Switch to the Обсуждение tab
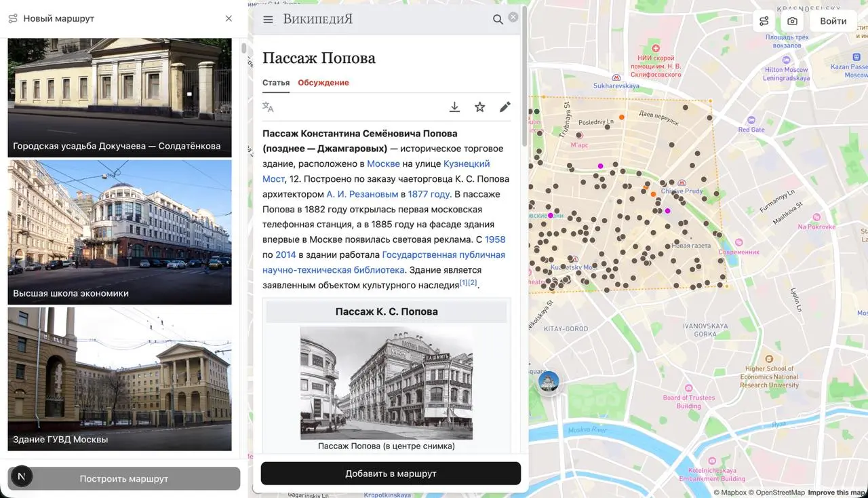This screenshot has height=498, width=868. click(323, 83)
